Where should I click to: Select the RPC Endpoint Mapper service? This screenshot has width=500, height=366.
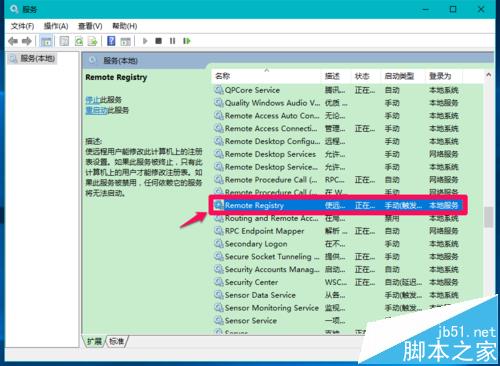337,231
